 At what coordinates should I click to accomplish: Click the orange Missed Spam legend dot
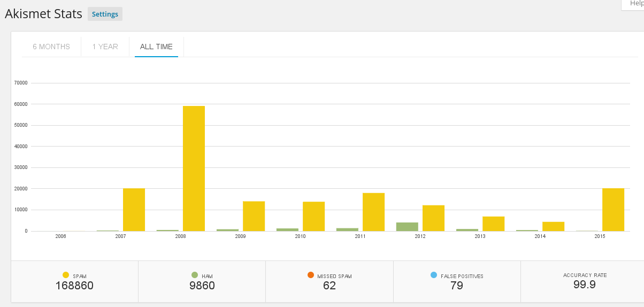pos(311,275)
